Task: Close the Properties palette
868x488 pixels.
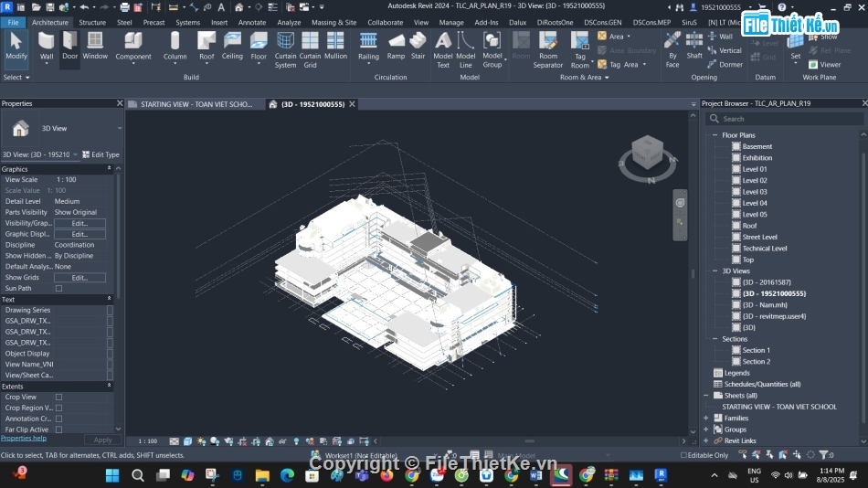Action: coord(120,103)
